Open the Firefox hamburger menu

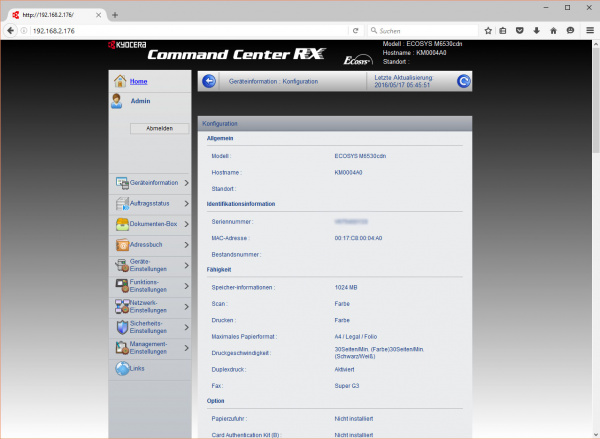coord(588,31)
